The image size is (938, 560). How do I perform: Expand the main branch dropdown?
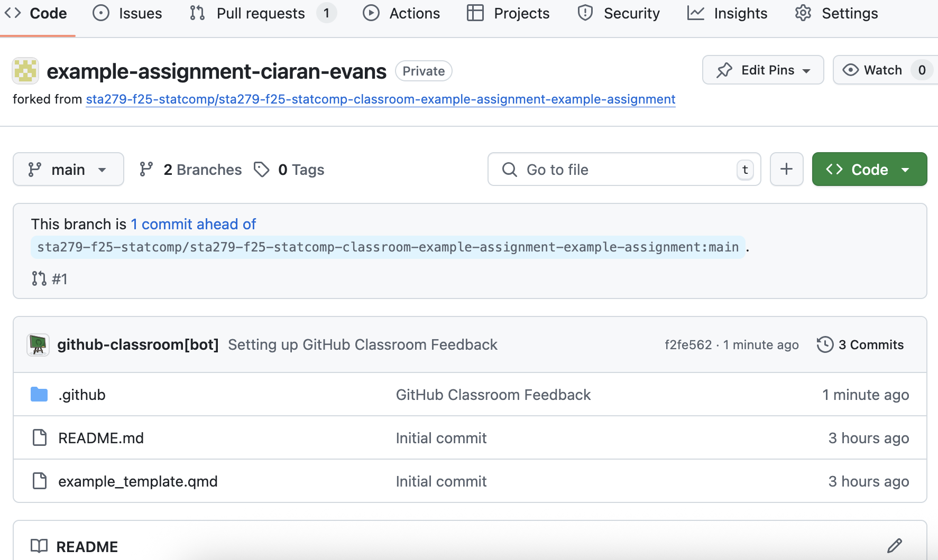point(68,170)
